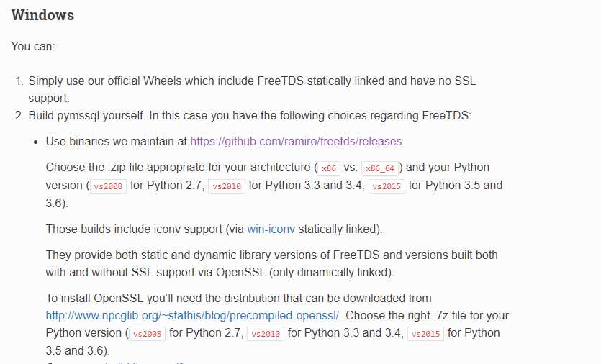Follow the npcglib.org precompiled-openssl link

pyautogui.click(x=192, y=316)
